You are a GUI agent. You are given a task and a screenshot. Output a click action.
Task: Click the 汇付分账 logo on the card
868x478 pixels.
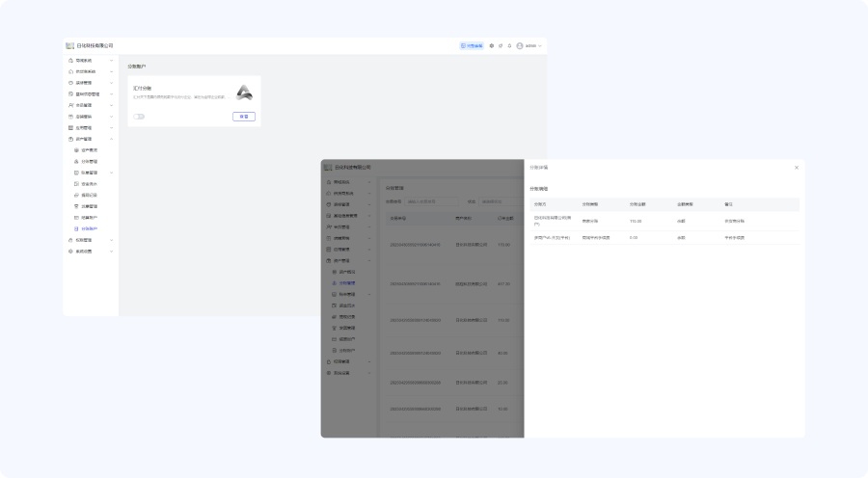(x=244, y=93)
